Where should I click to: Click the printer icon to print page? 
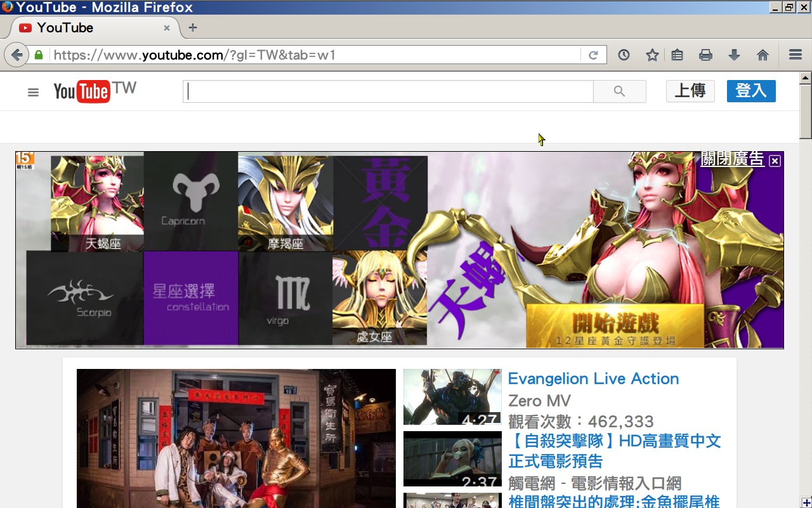point(705,55)
